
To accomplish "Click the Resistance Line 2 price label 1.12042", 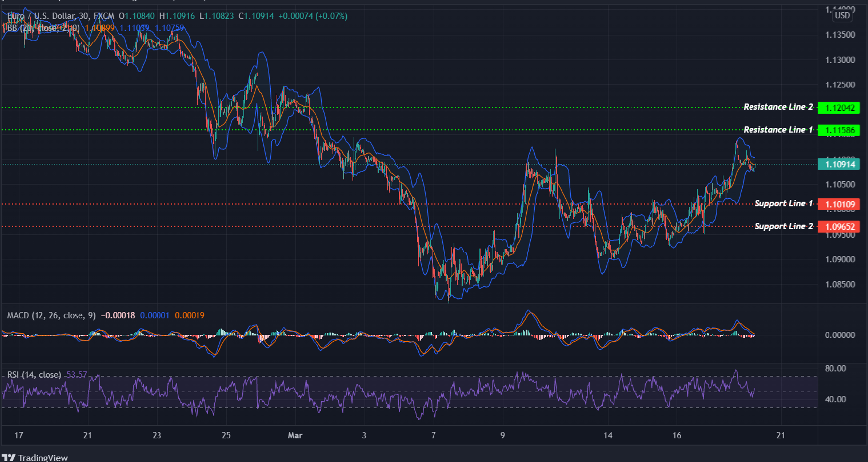I will click(840, 107).
